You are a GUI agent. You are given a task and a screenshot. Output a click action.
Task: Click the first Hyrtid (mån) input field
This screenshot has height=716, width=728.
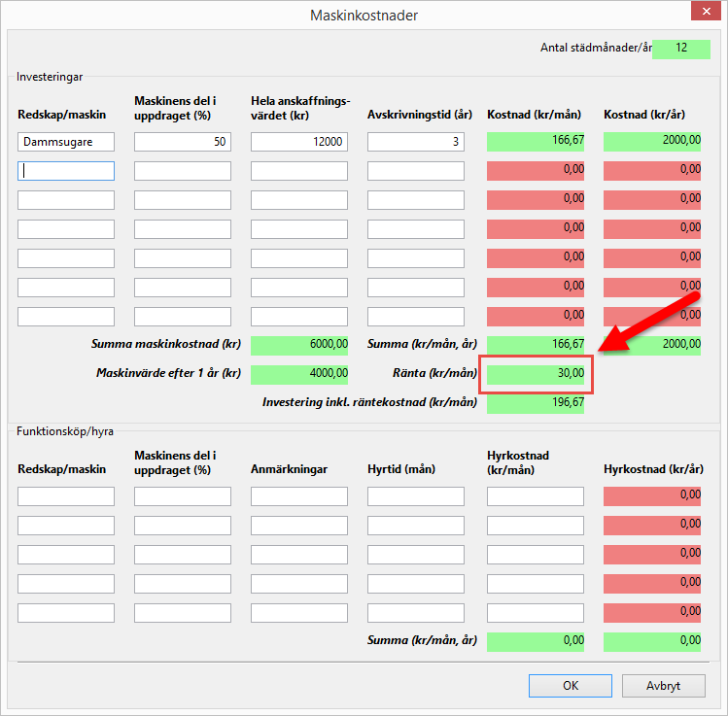click(416, 496)
